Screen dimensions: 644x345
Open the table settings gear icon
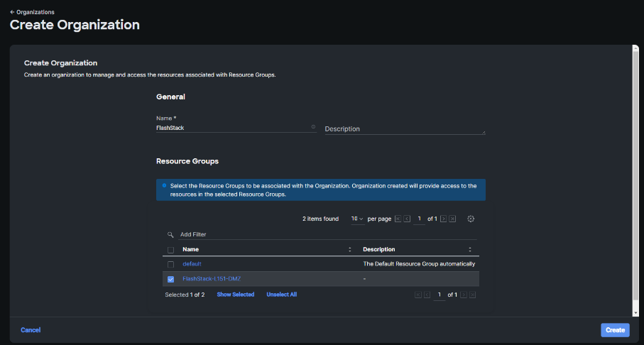click(x=471, y=219)
